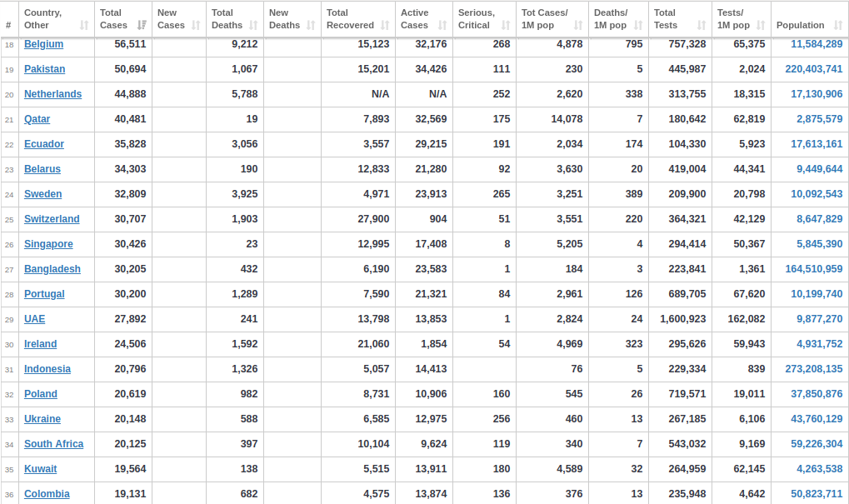
Task: Open the Bangladesh country link
Action: [x=52, y=269]
